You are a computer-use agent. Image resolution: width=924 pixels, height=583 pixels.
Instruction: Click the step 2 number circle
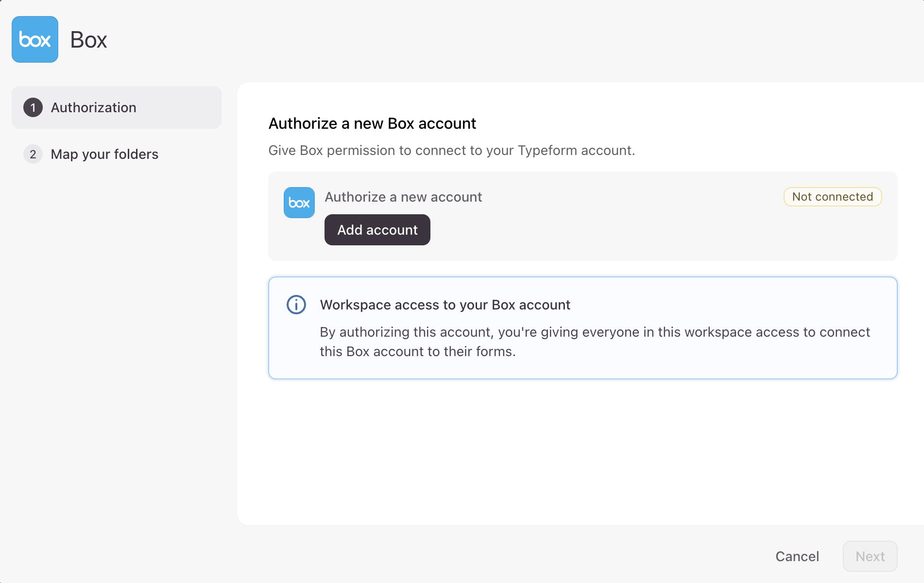(33, 154)
